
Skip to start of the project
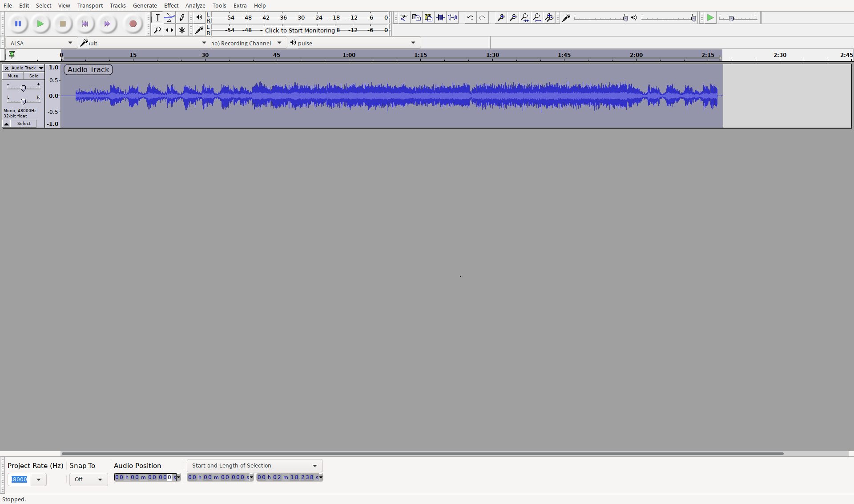(x=85, y=24)
